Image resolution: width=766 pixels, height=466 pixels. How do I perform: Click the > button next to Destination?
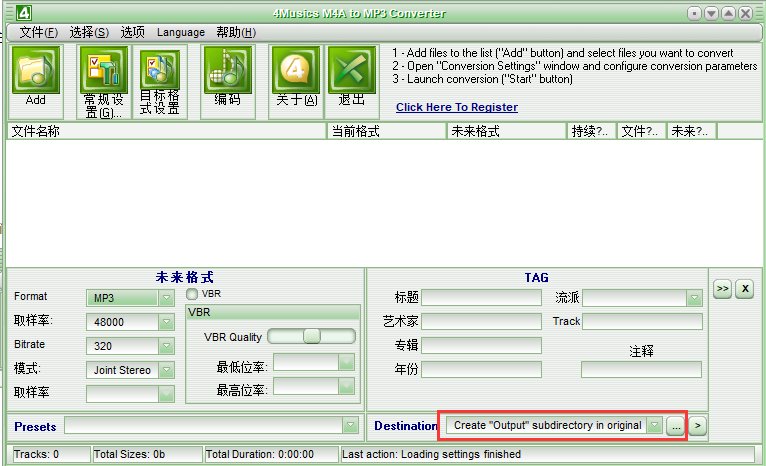point(698,426)
